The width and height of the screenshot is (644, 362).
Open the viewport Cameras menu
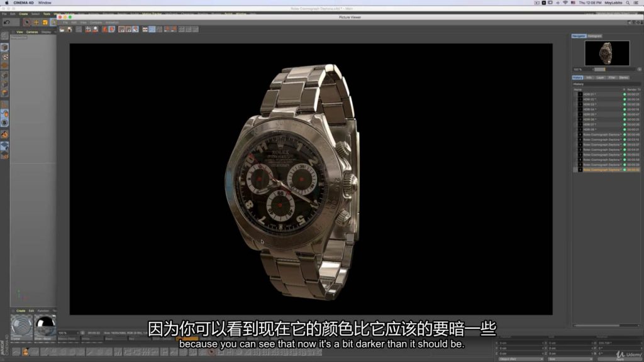click(x=32, y=31)
